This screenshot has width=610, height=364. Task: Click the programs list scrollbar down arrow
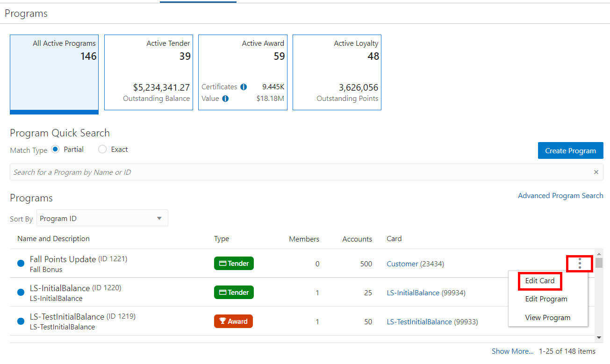coord(599,337)
